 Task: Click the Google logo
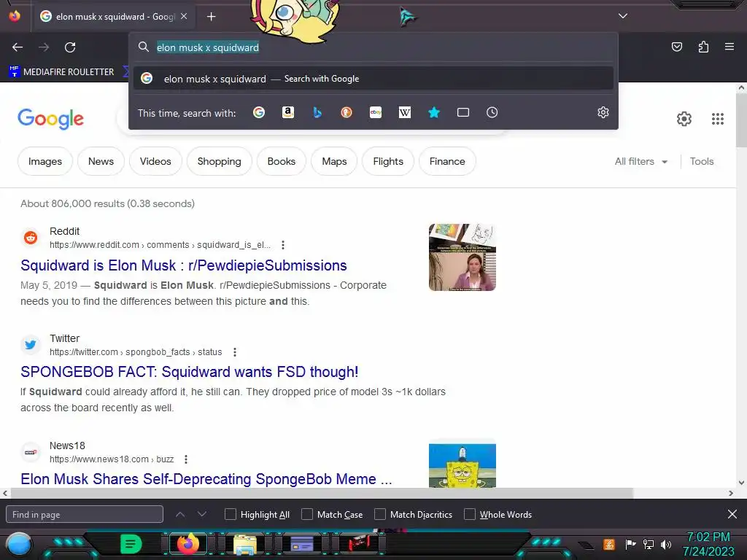pyautogui.click(x=50, y=119)
